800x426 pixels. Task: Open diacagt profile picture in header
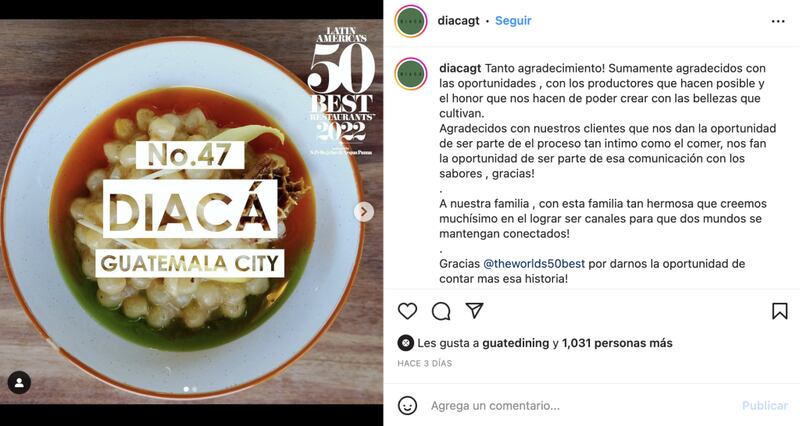[x=411, y=21]
